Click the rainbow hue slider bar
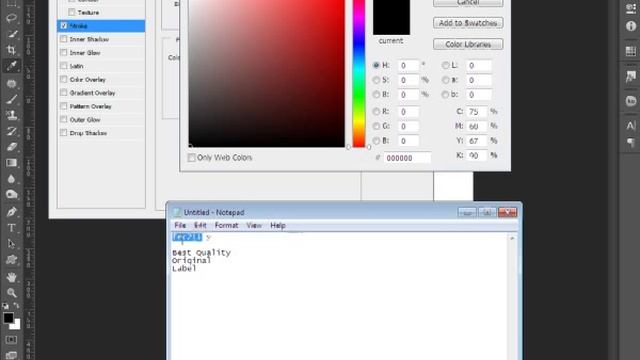The height and width of the screenshot is (360, 640). 359,73
